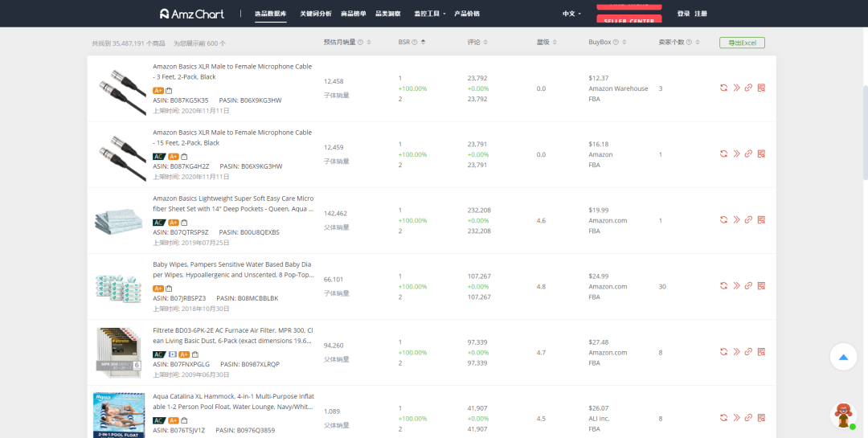Open the 产品价格 nav item
This screenshot has width=868, height=438.
467,14
